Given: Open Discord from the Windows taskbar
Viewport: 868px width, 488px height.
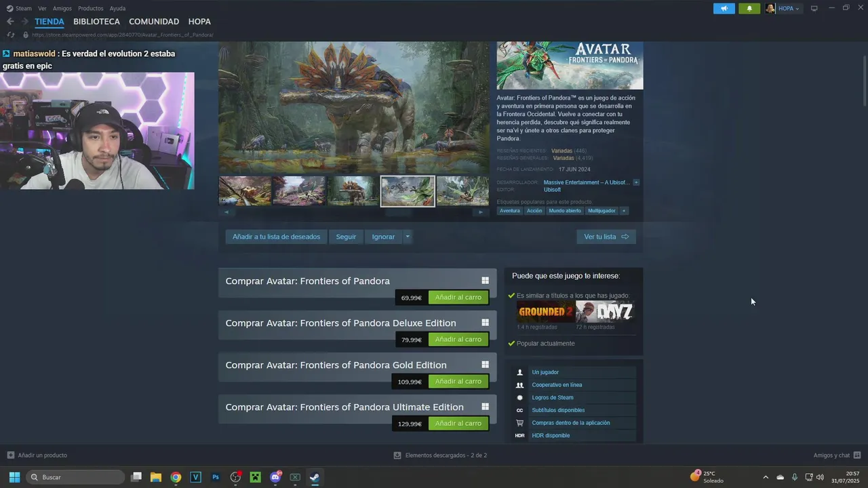Looking at the screenshot, I should (275, 477).
